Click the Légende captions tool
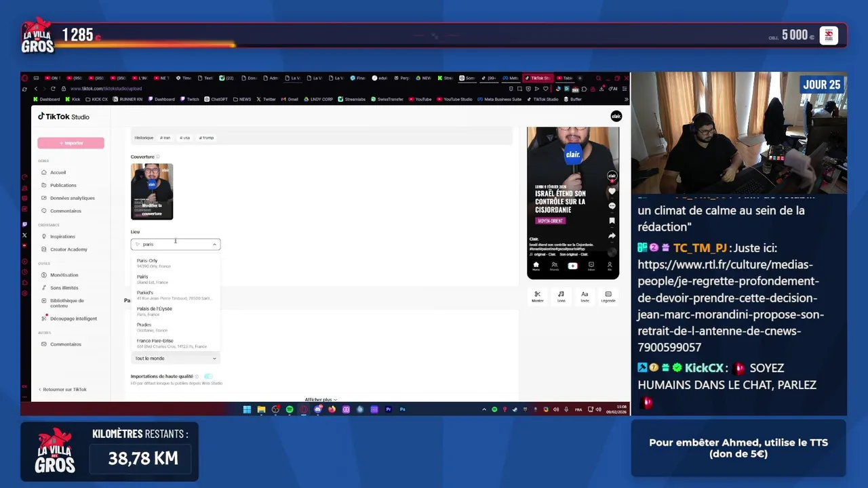Viewport: 868px width, 488px height. [x=608, y=296]
